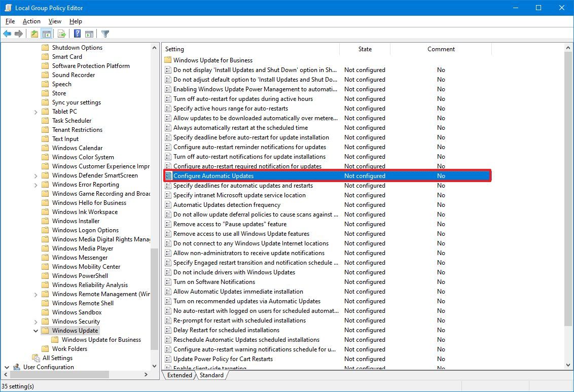Switch to the Standard tab
Screen dimensions: 574x392
point(211,375)
